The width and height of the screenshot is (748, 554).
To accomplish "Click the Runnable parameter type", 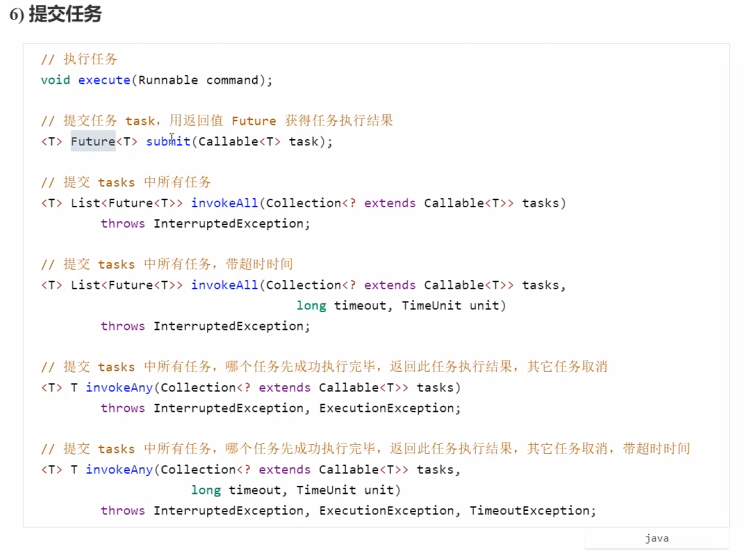I will pos(168,80).
